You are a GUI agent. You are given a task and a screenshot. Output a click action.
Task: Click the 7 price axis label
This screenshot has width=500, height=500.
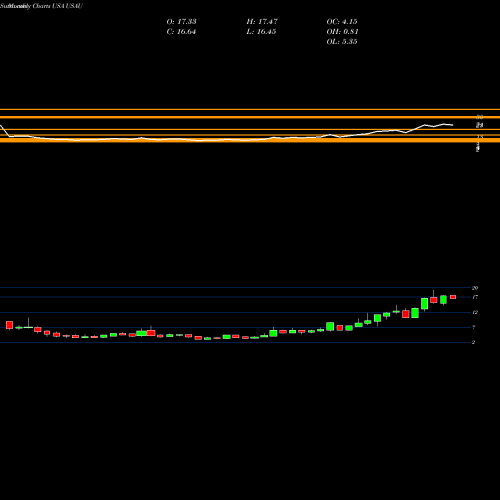tap(474, 327)
